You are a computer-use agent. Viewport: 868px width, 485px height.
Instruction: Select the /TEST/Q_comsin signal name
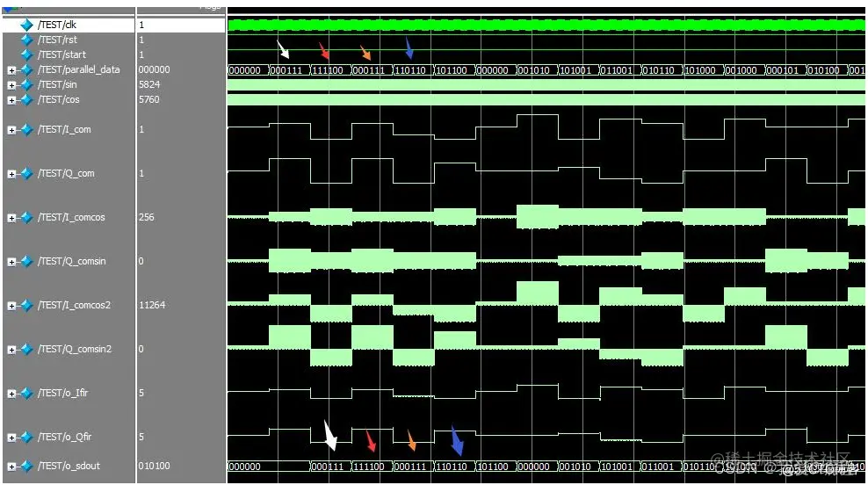point(72,261)
